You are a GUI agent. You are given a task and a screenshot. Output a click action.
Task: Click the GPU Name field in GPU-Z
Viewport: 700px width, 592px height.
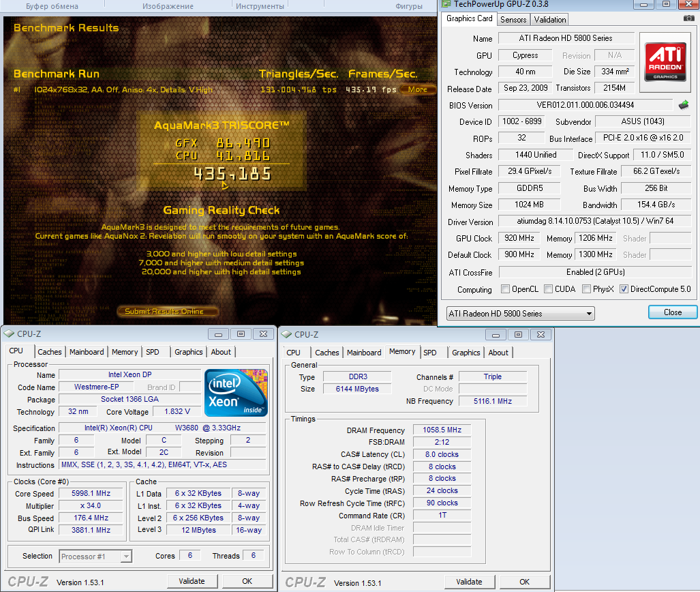point(566,38)
